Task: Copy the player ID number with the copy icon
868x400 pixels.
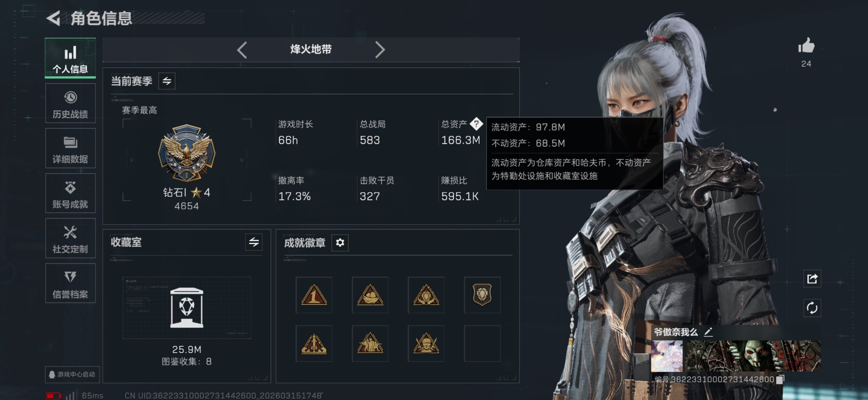Action: coord(780,379)
